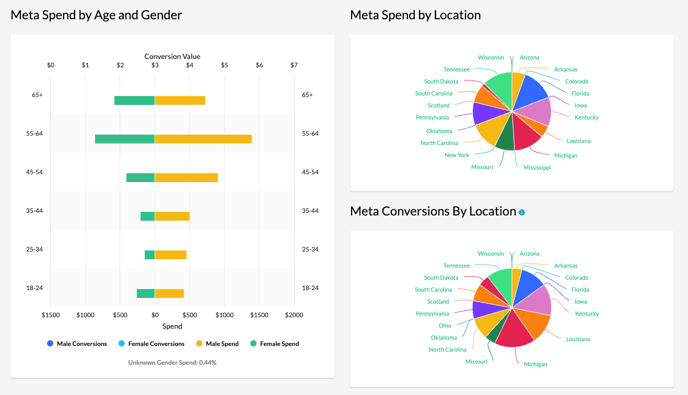Image resolution: width=688 pixels, height=395 pixels.
Task: Click the Spend axis title below the bars
Action: click(172, 326)
